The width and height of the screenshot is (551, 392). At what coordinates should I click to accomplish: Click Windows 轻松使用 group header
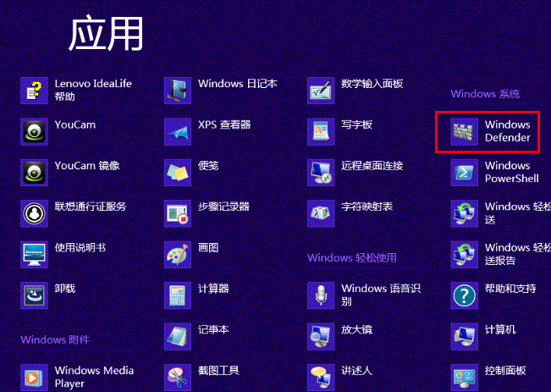(x=352, y=257)
